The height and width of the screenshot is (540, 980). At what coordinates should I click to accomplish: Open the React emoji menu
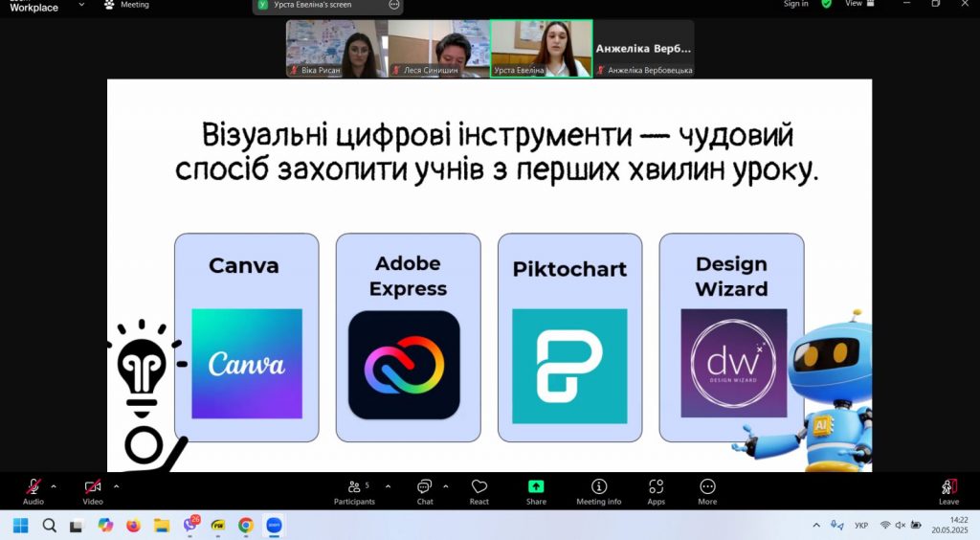tap(479, 488)
